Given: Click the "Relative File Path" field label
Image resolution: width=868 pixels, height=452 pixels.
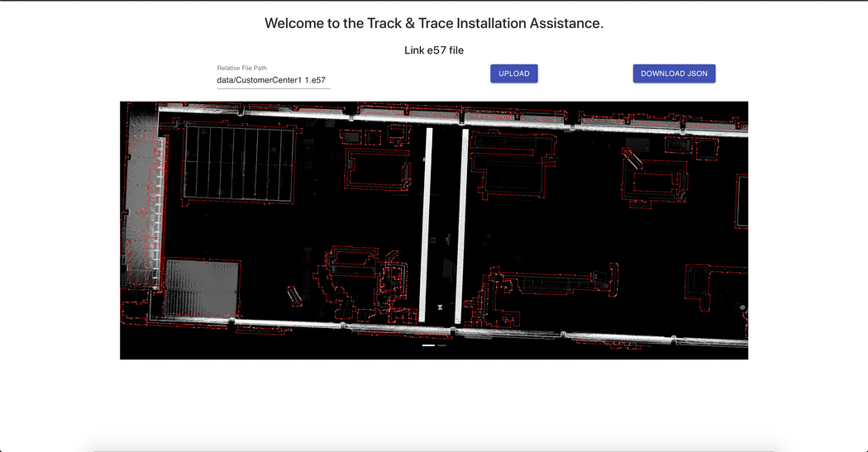Looking at the screenshot, I should [x=241, y=68].
